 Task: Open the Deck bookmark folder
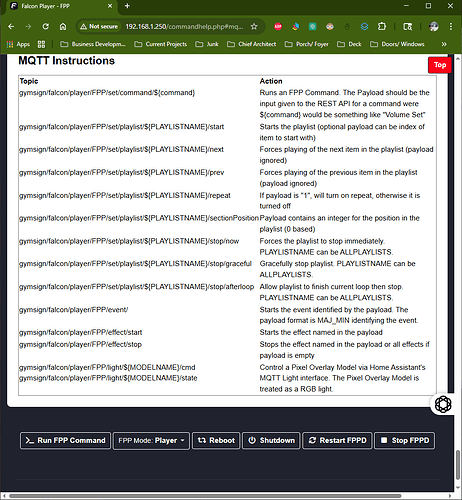point(349,44)
